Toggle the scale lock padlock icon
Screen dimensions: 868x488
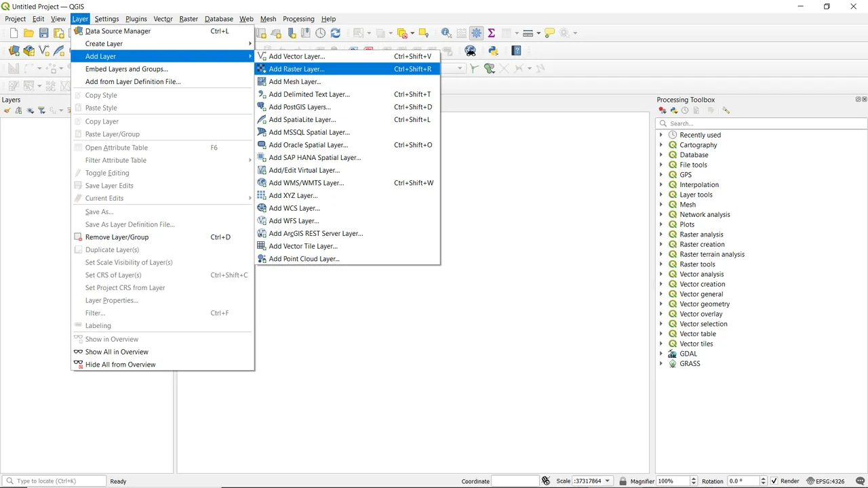click(623, 481)
